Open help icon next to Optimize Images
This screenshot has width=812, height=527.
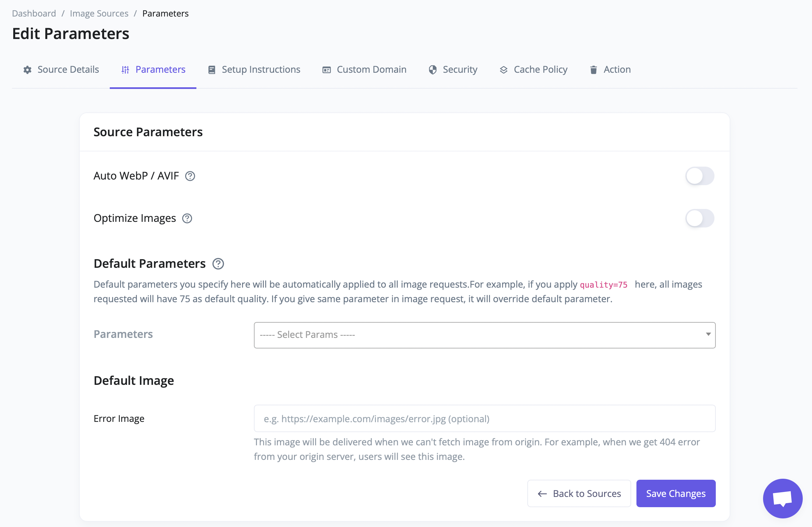pos(187,218)
